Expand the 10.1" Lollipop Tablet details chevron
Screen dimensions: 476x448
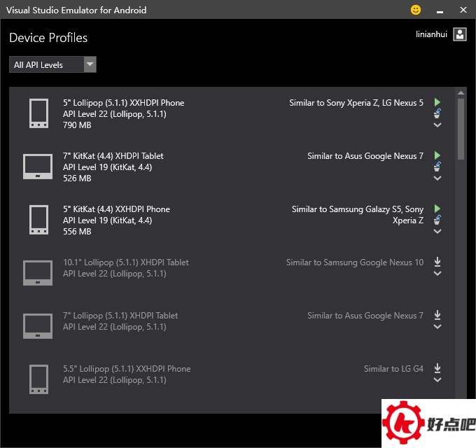pyautogui.click(x=437, y=274)
